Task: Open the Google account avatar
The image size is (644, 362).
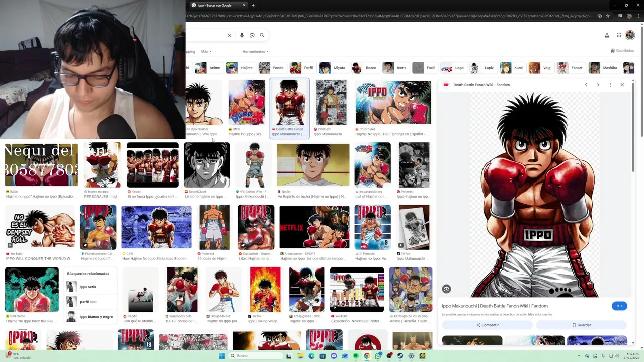Action: pyautogui.click(x=630, y=35)
